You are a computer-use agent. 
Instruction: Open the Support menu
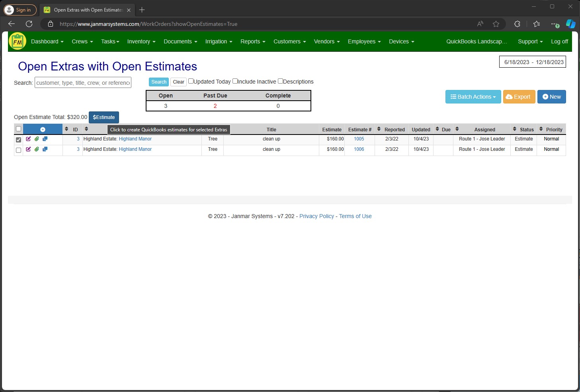[x=530, y=41]
